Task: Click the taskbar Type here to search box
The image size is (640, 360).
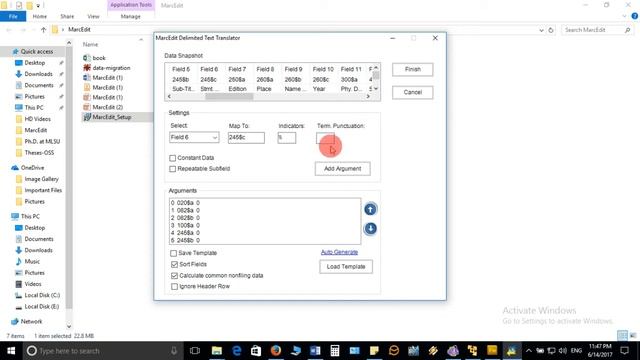Action: pyautogui.click(x=102, y=351)
